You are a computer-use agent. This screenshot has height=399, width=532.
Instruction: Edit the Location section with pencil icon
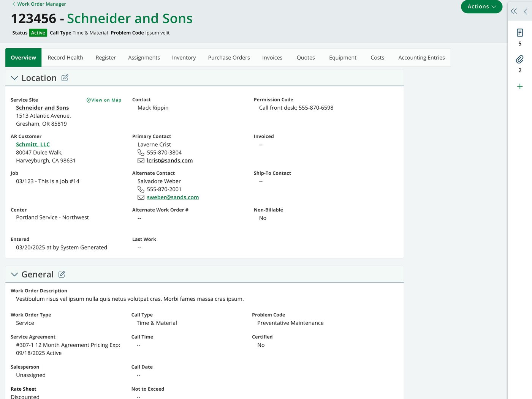point(65,78)
